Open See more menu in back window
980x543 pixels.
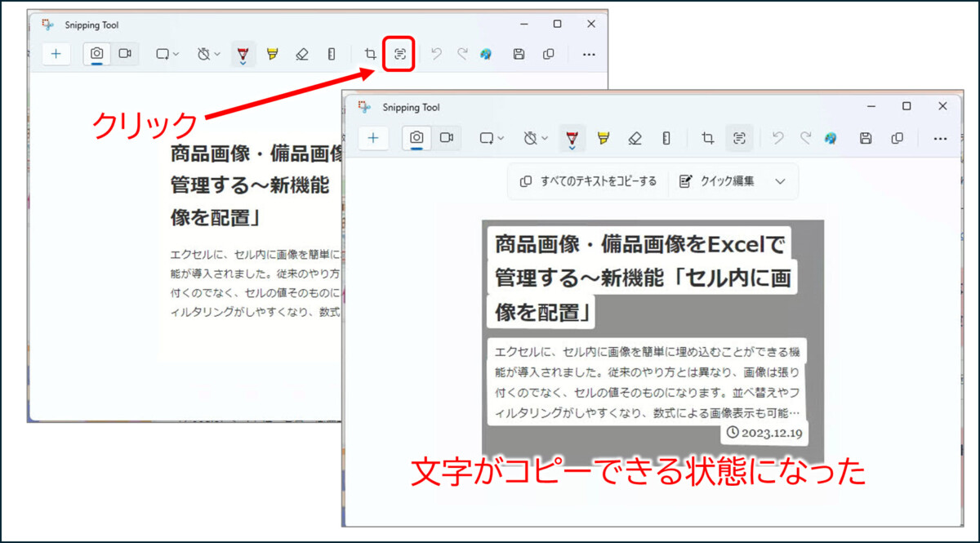[589, 54]
